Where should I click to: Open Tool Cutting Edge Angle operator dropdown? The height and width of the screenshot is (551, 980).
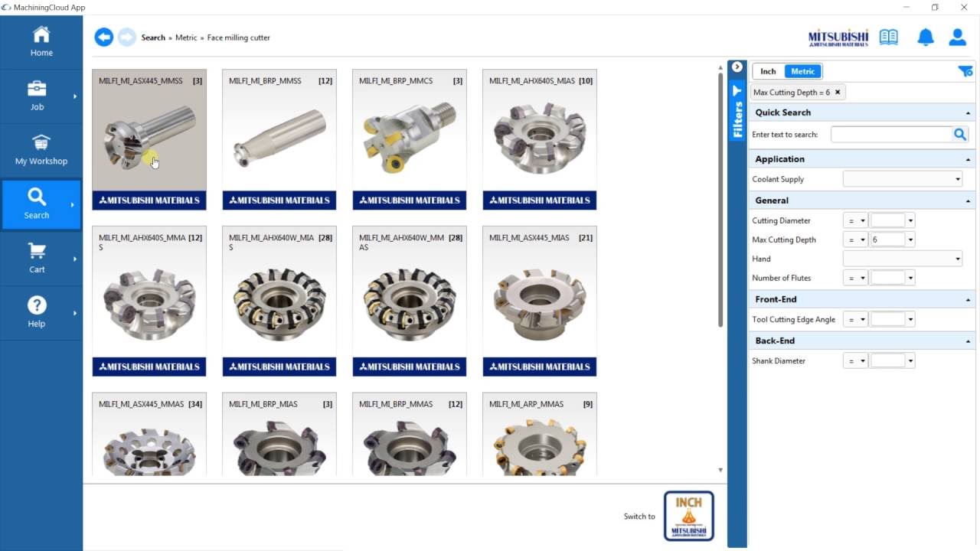pos(855,319)
